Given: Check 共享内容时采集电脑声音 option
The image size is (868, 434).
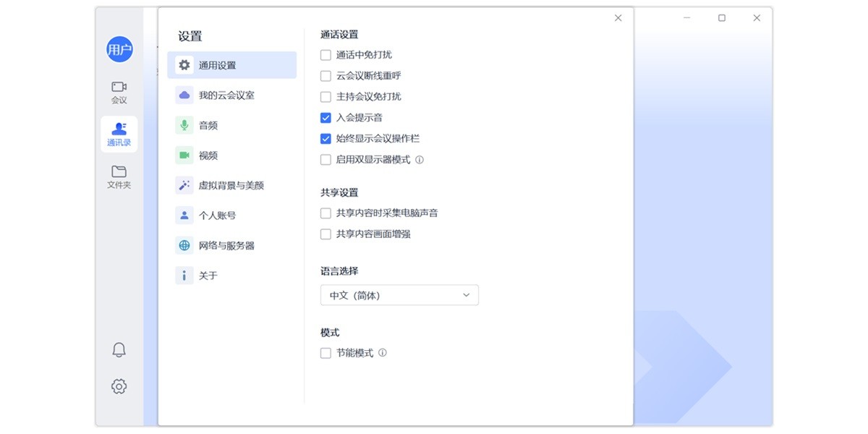Looking at the screenshot, I should point(325,213).
